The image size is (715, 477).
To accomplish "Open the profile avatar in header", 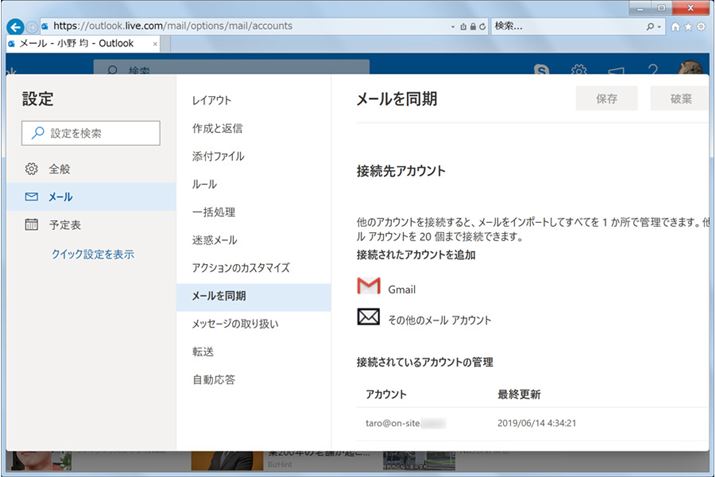I will tap(690, 71).
